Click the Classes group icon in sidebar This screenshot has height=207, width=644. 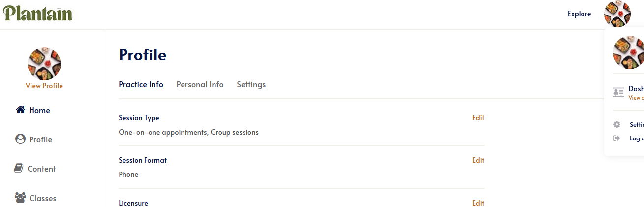click(x=20, y=198)
